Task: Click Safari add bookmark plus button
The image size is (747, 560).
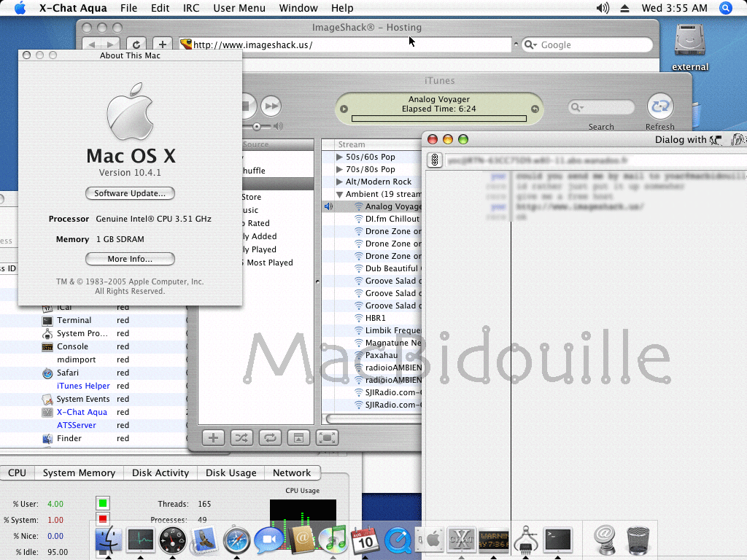Action: pyautogui.click(x=163, y=44)
